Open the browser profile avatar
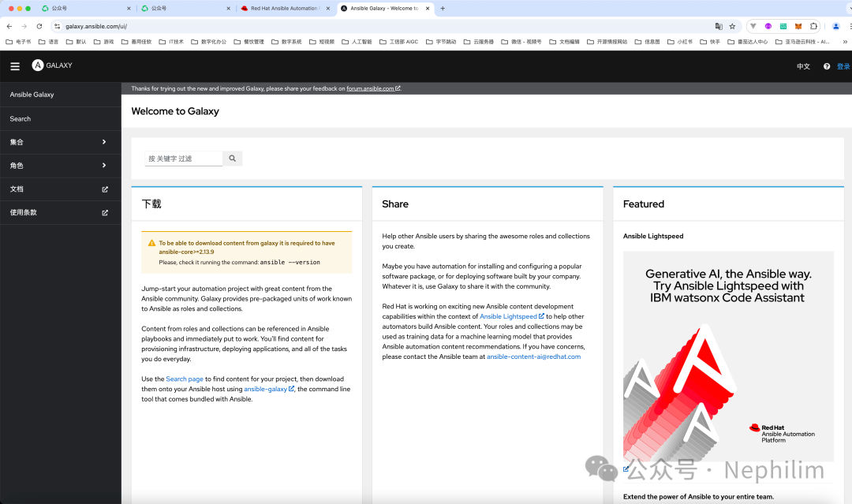Screen dimensions: 852x504 click(835, 26)
